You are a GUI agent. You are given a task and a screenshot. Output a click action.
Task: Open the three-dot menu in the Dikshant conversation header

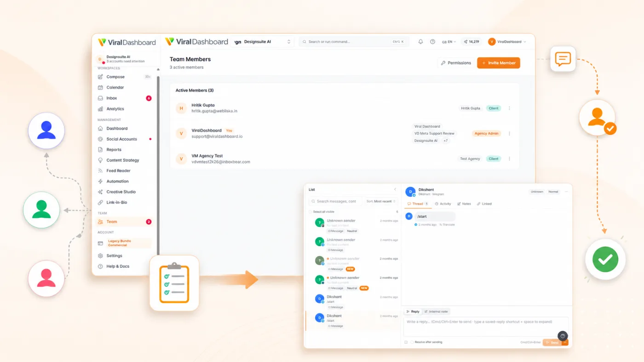coord(566,192)
